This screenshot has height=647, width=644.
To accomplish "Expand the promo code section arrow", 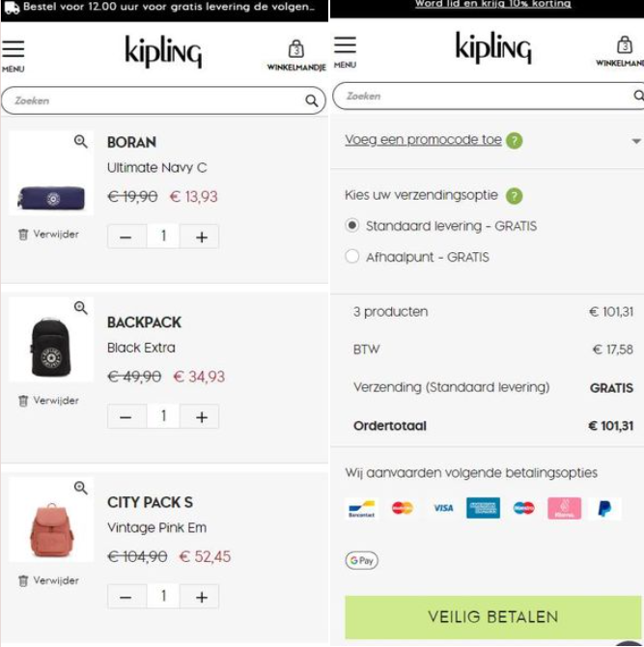I will click(x=636, y=141).
